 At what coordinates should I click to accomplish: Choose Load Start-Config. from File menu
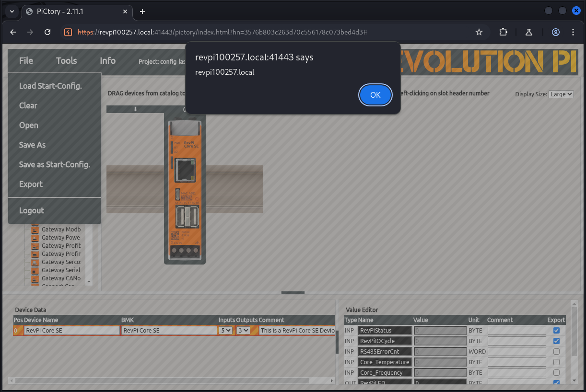pos(50,86)
